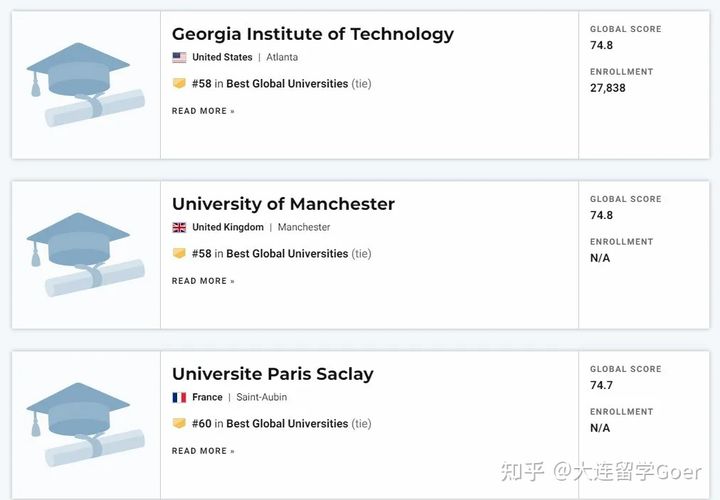Open the Best Global Universities link for Georgia Tech
Image resolution: width=720 pixels, height=500 pixels.
point(287,84)
